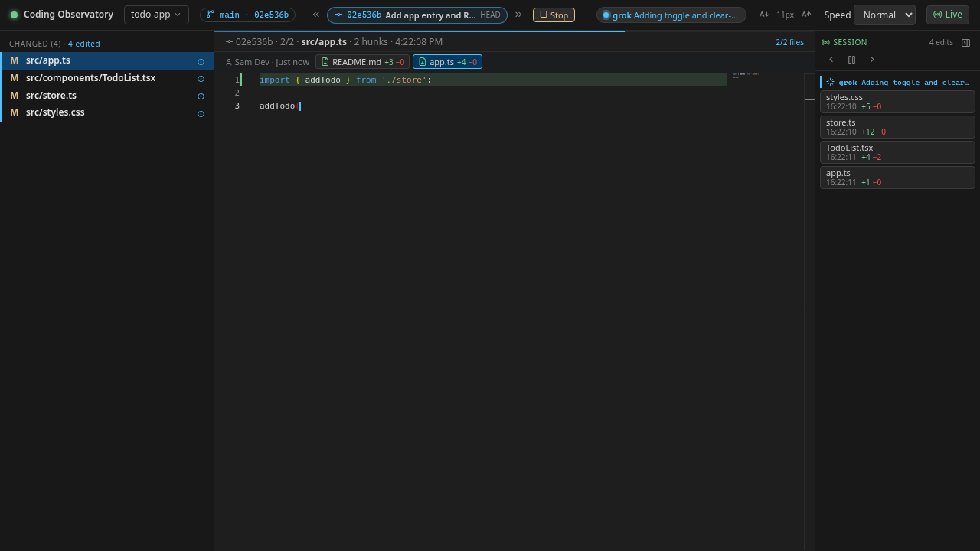
Task: Decrease the font size with the A-down icon
Action: (764, 15)
